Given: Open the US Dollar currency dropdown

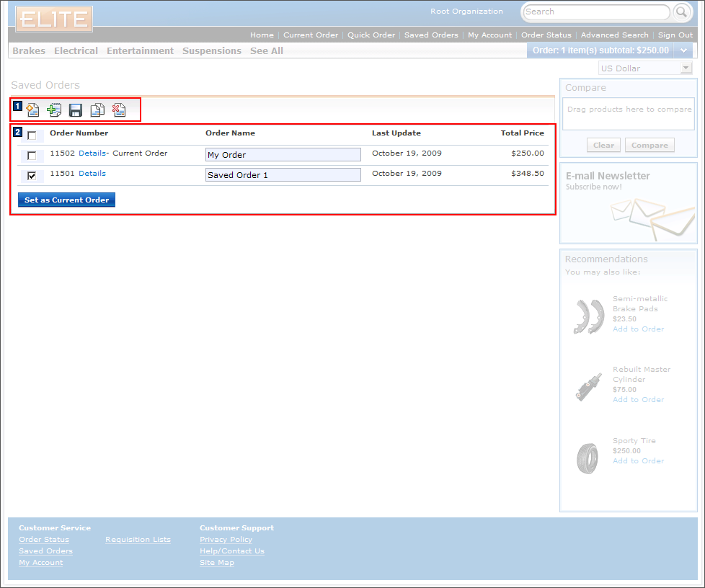Looking at the screenshot, I should [x=645, y=68].
